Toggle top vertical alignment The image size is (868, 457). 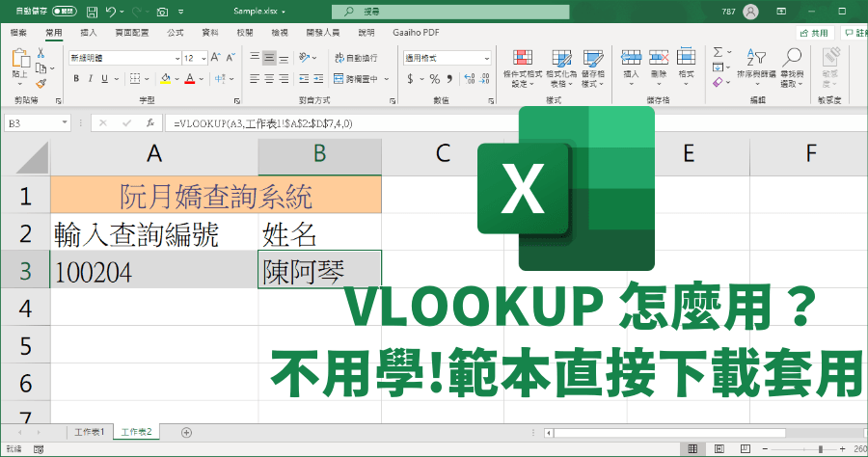pyautogui.click(x=255, y=58)
